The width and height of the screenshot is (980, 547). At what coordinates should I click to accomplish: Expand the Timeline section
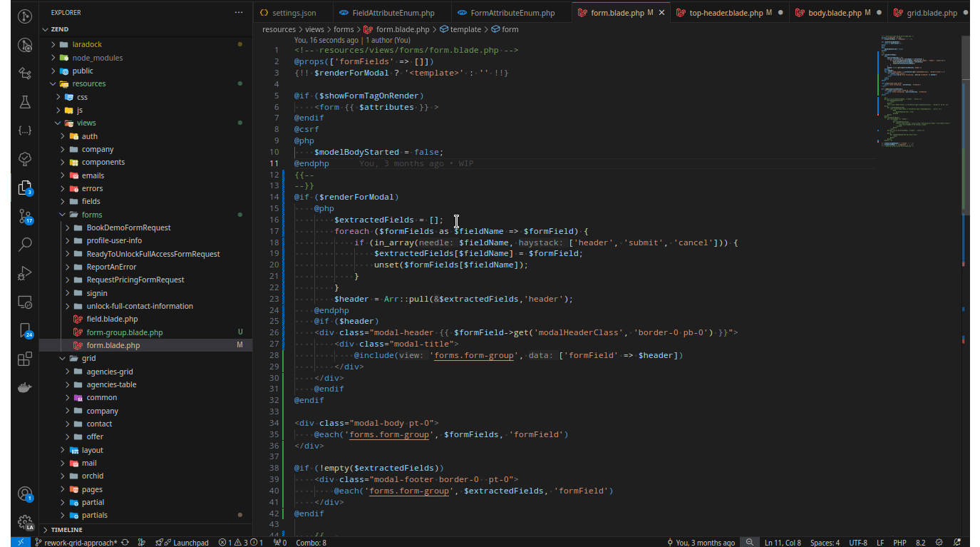point(66,530)
